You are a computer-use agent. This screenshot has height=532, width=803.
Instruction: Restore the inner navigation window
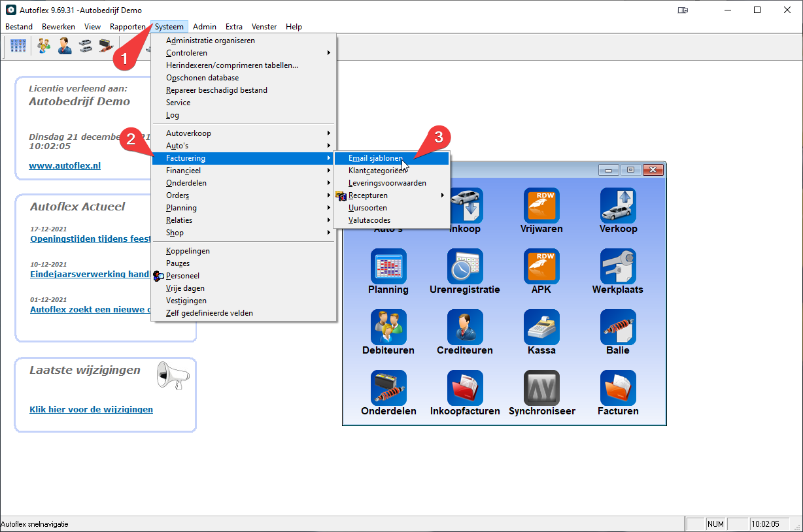pyautogui.click(x=630, y=170)
